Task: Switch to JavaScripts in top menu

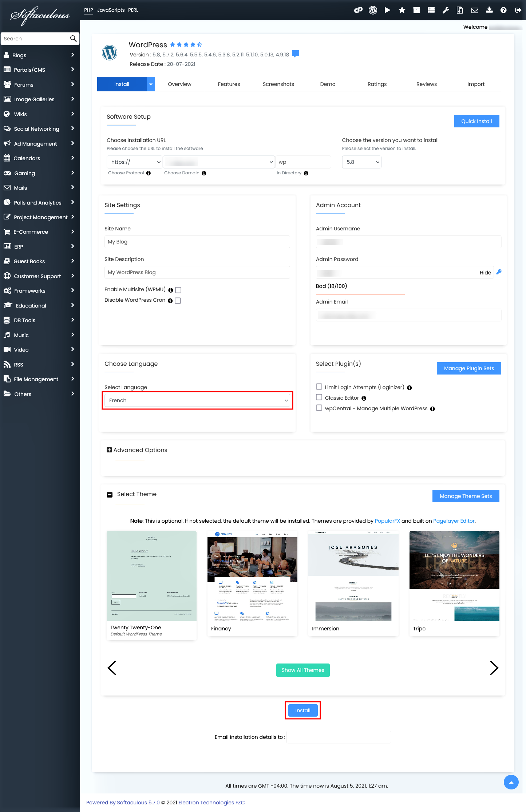Action: [x=111, y=10]
